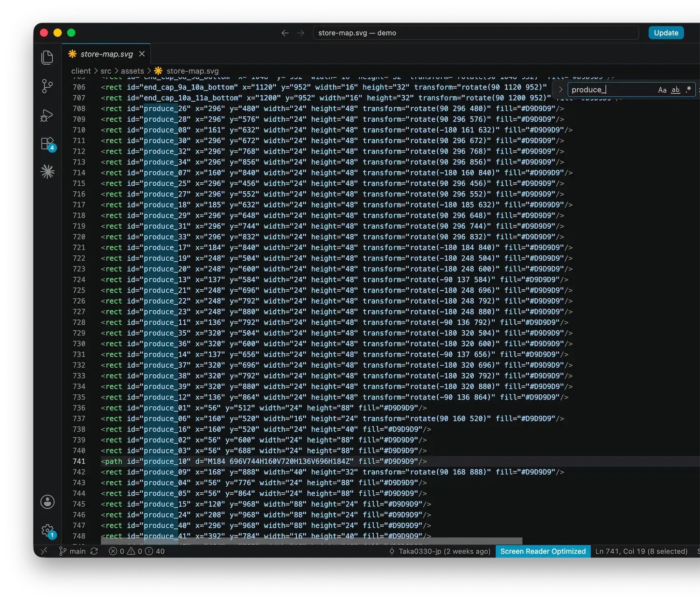Click produce_13 id on line 724
Viewport: 700px width, 601px height.
click(x=165, y=280)
